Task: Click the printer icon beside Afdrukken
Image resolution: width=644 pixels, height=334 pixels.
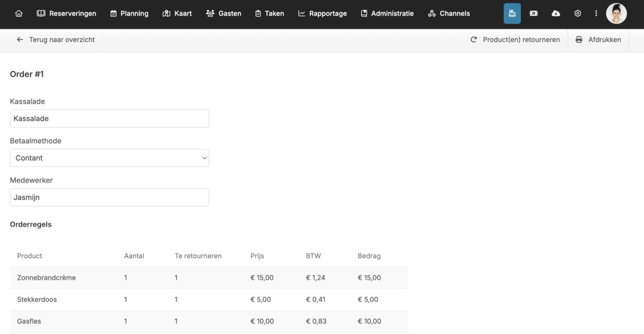Action: (579, 40)
